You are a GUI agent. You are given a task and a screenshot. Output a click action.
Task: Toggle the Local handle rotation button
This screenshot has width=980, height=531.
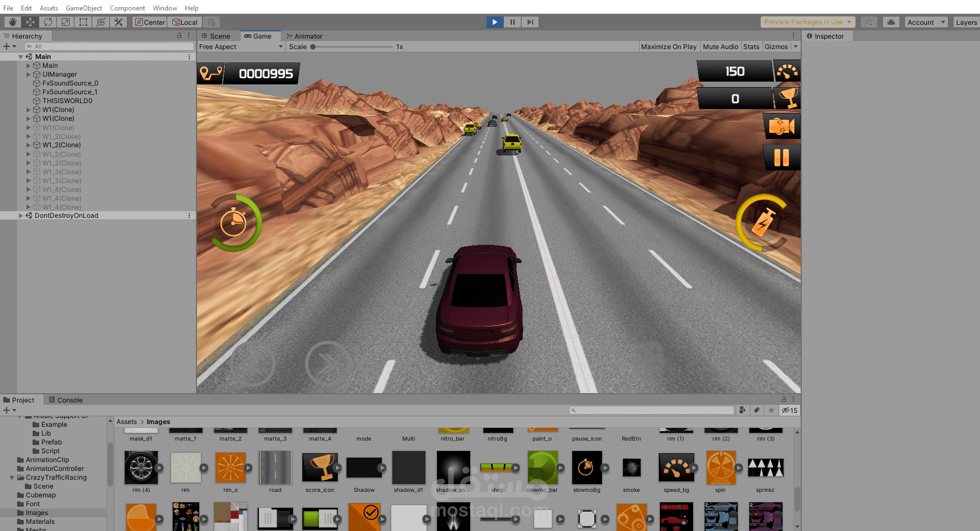(x=185, y=22)
